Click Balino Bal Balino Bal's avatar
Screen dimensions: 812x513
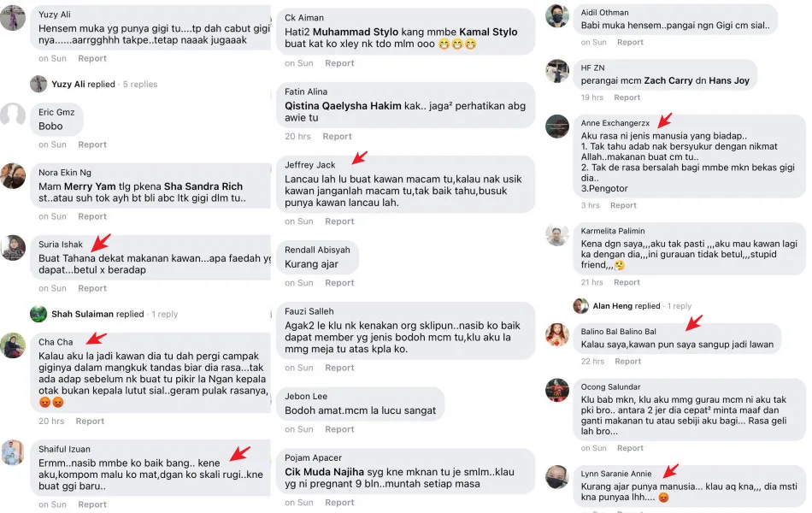(557, 334)
